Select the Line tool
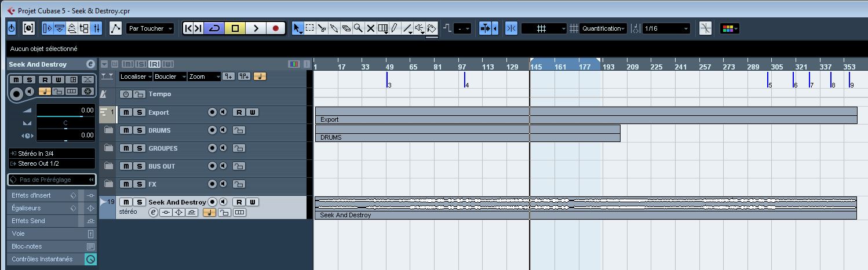This screenshot has width=868, height=270. click(x=407, y=28)
